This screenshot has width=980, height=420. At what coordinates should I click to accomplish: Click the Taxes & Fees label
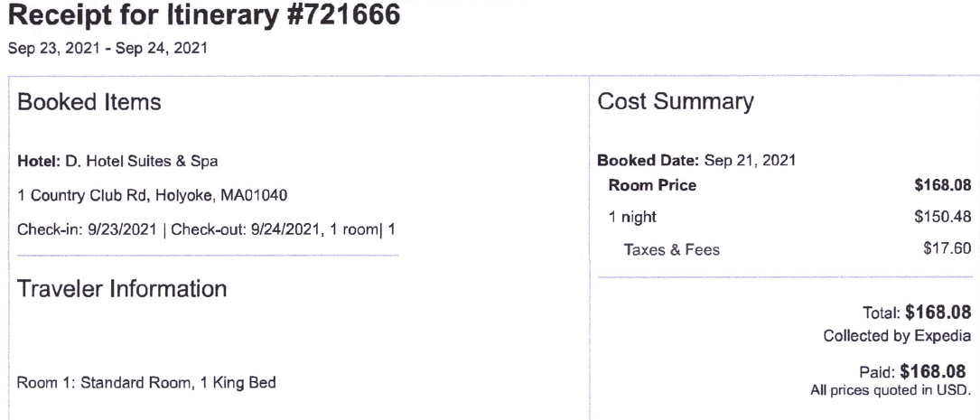click(672, 250)
